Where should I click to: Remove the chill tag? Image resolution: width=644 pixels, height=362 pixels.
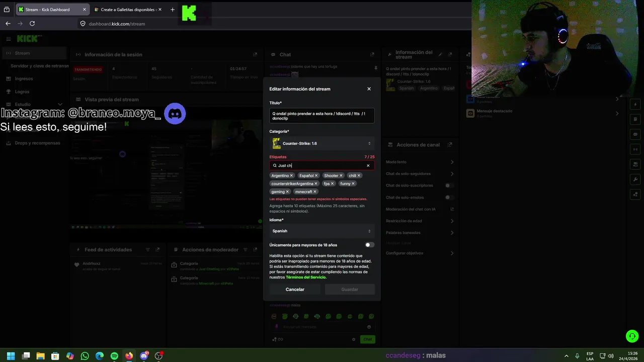[x=359, y=175]
